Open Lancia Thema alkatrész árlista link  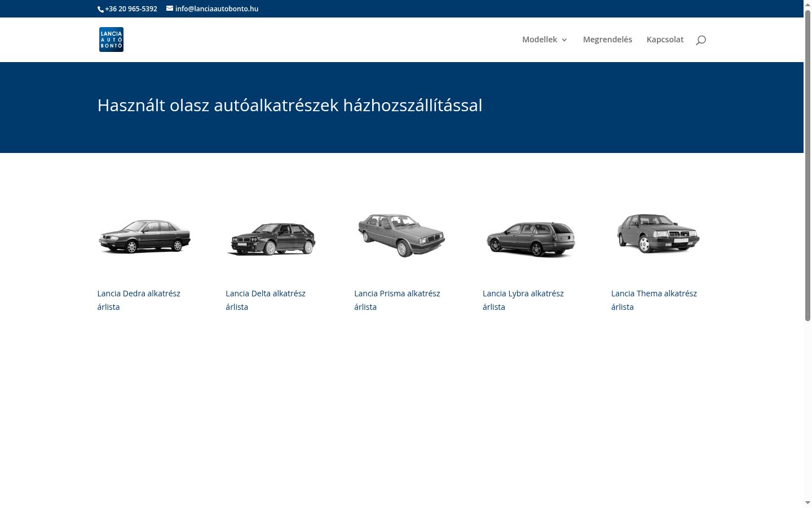pyautogui.click(x=654, y=300)
